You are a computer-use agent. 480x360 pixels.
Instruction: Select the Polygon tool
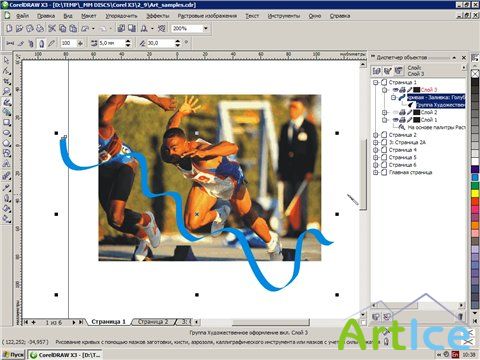click(6, 143)
